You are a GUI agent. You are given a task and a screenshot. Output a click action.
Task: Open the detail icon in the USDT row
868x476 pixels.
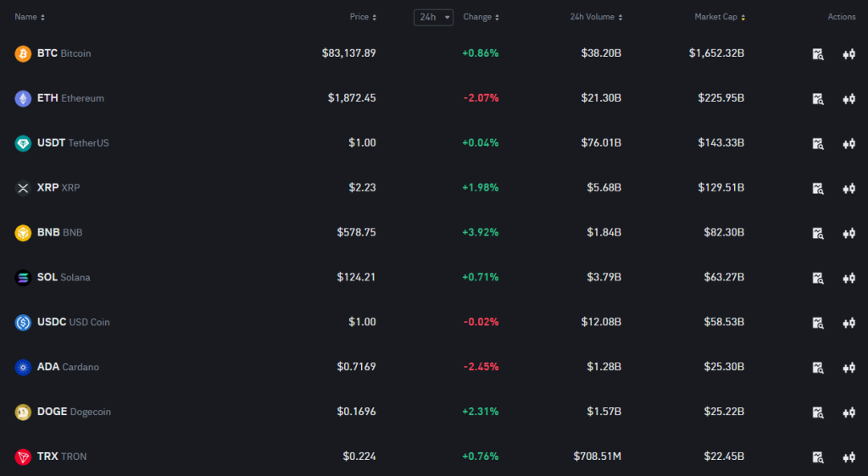(x=818, y=144)
